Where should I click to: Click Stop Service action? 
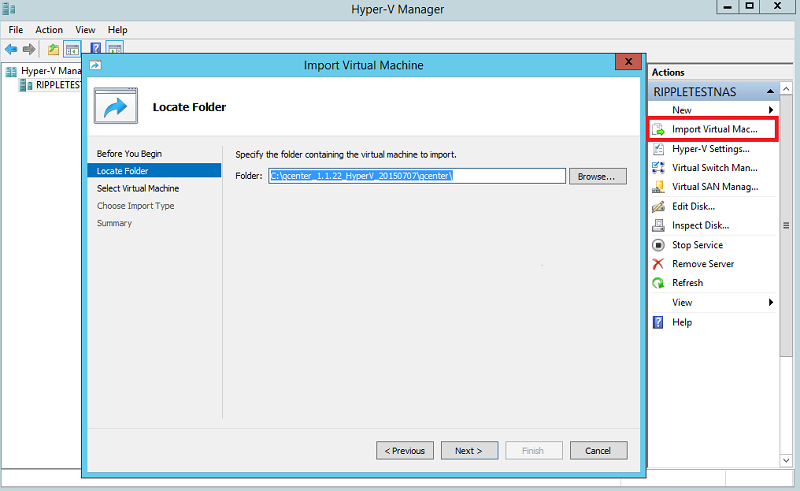click(697, 245)
